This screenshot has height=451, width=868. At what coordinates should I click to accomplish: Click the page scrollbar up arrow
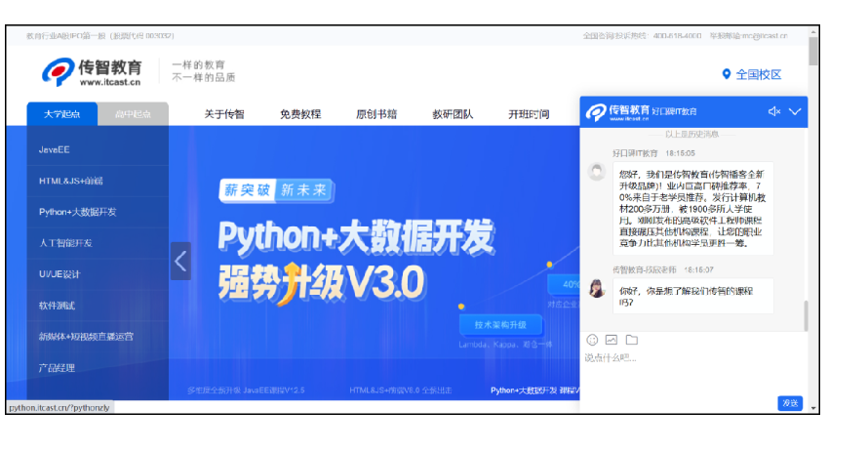[813, 32]
